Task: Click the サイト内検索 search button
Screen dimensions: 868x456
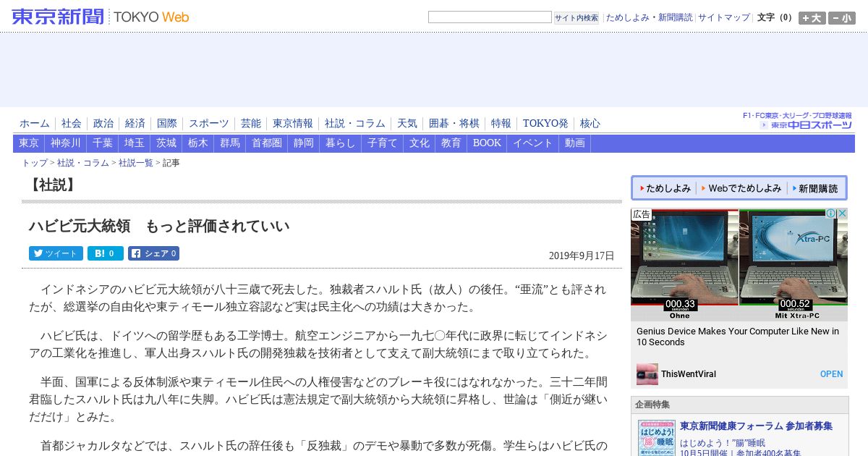Action: (x=576, y=17)
